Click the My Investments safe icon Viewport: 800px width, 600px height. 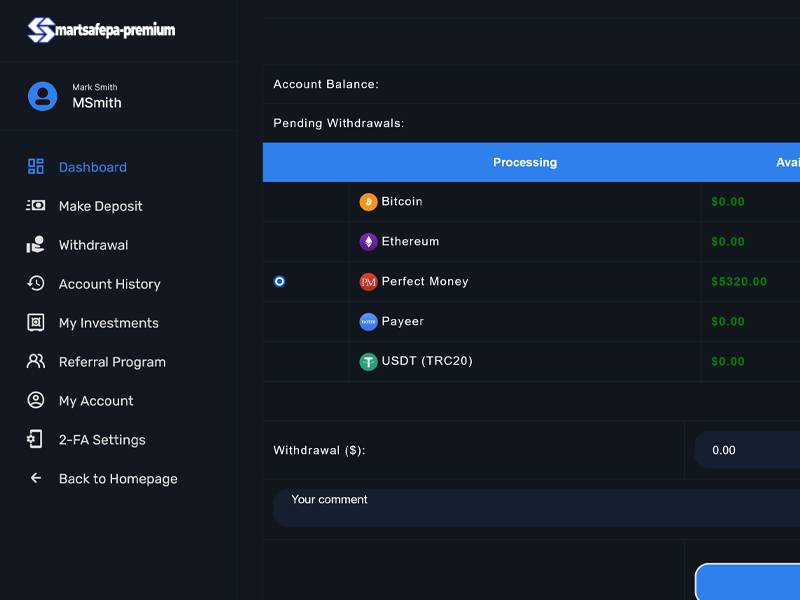[x=36, y=323]
